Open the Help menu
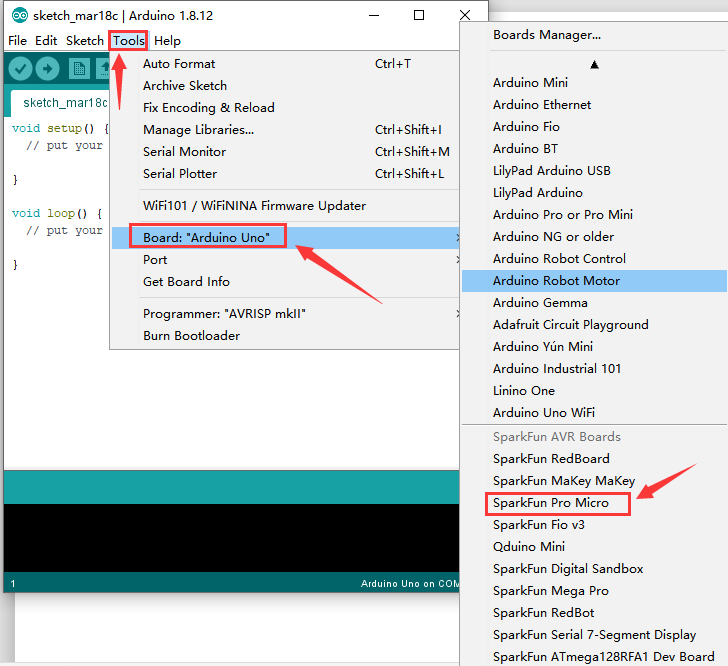 [167, 41]
